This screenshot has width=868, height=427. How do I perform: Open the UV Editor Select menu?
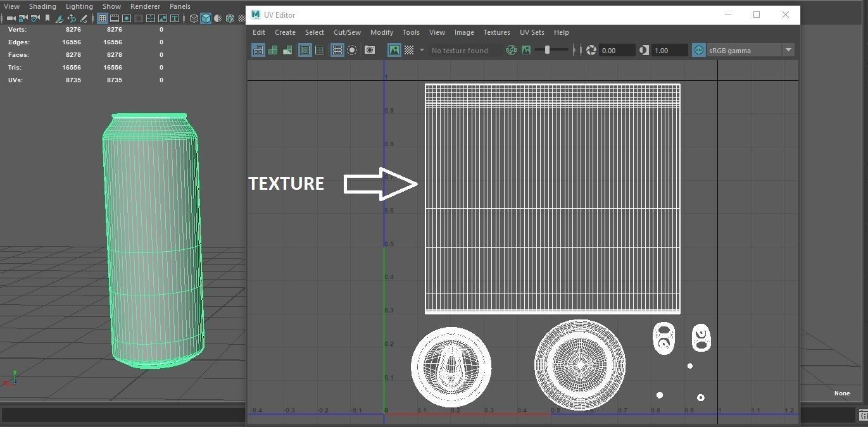[x=314, y=32]
